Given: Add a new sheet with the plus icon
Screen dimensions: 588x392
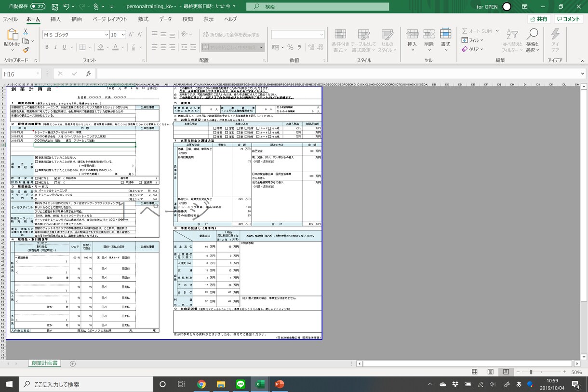Looking at the screenshot, I should 73,364.
